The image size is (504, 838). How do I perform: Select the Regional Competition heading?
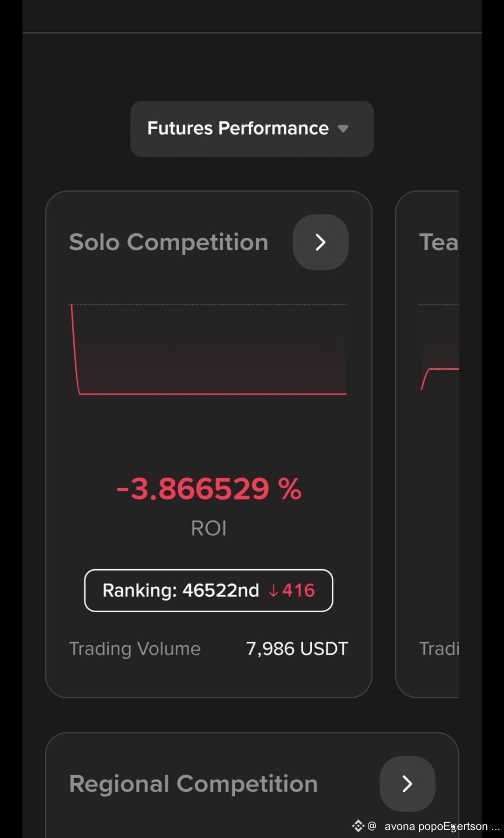(x=193, y=783)
